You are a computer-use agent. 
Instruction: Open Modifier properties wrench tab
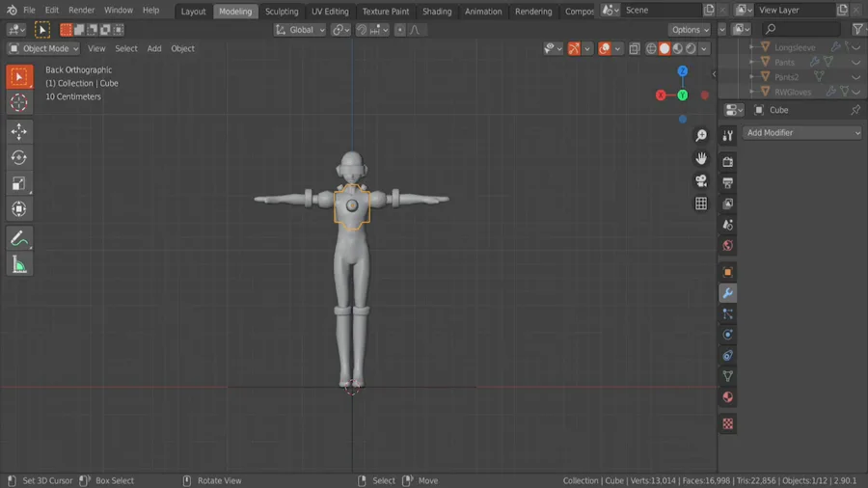coord(728,293)
